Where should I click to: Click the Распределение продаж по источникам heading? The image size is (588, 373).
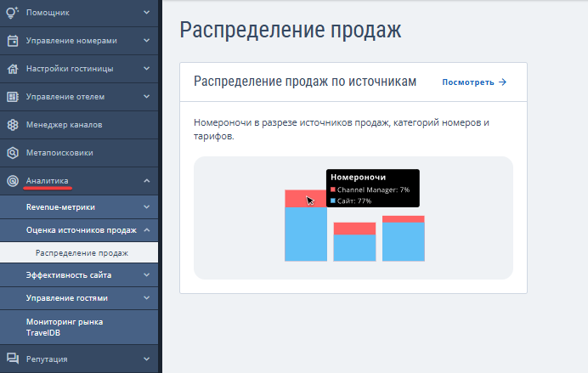305,82
